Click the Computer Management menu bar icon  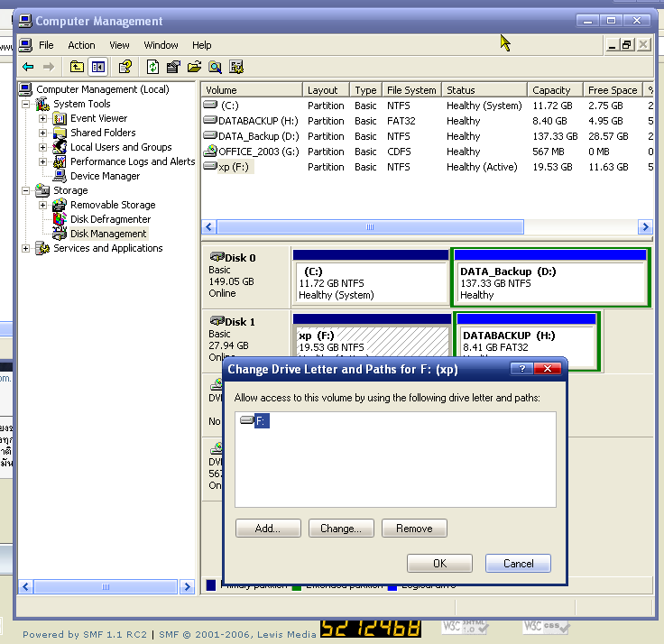[25, 45]
